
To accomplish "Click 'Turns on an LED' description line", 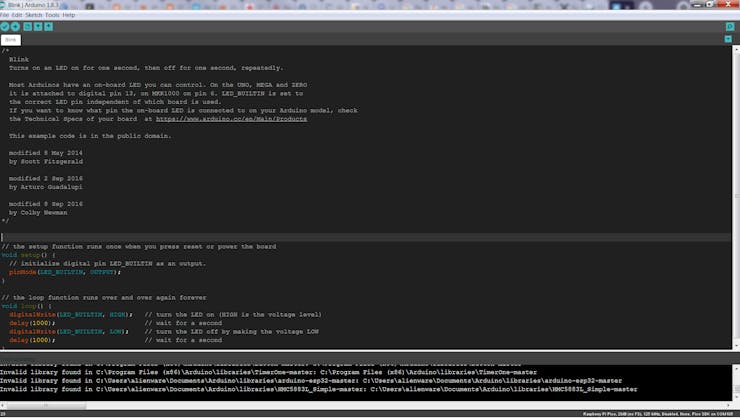I will point(146,68).
